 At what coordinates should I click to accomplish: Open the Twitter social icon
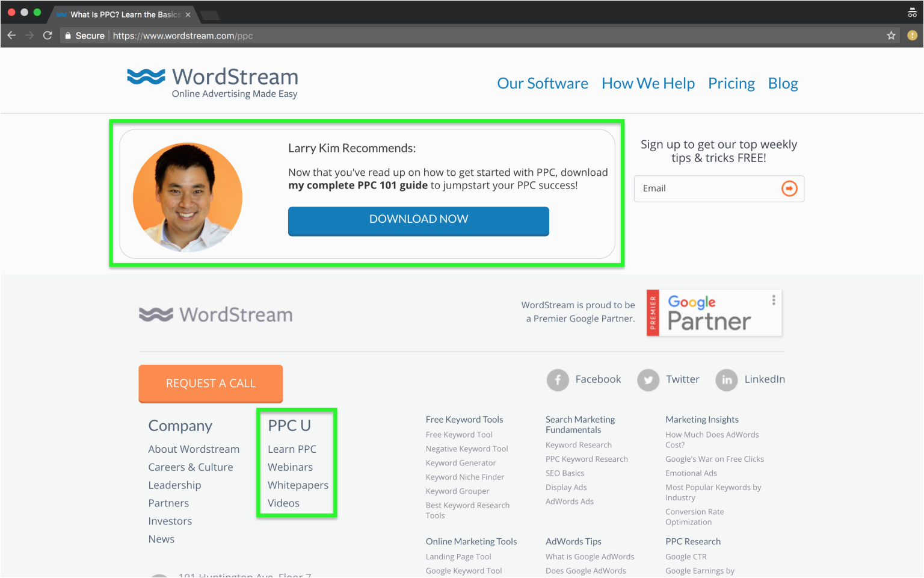(x=648, y=380)
